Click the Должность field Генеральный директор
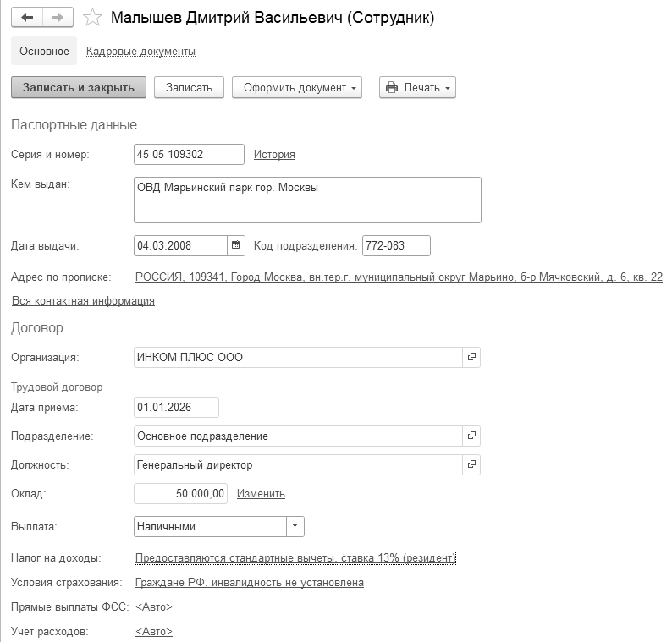 tap(298, 464)
